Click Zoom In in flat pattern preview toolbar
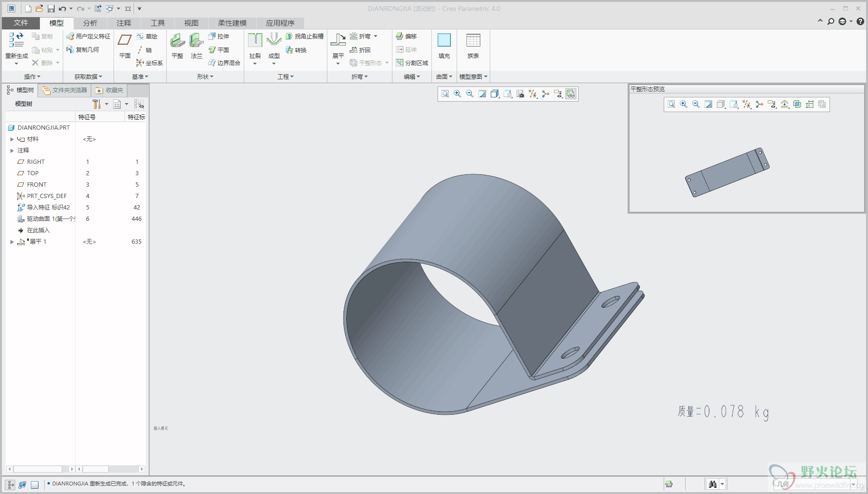 (684, 104)
